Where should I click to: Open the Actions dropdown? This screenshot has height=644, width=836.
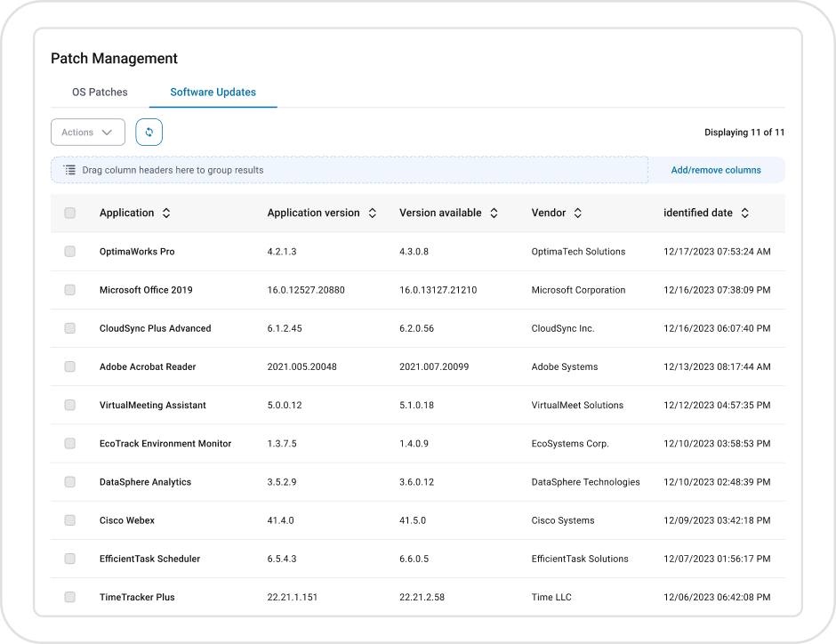click(88, 133)
